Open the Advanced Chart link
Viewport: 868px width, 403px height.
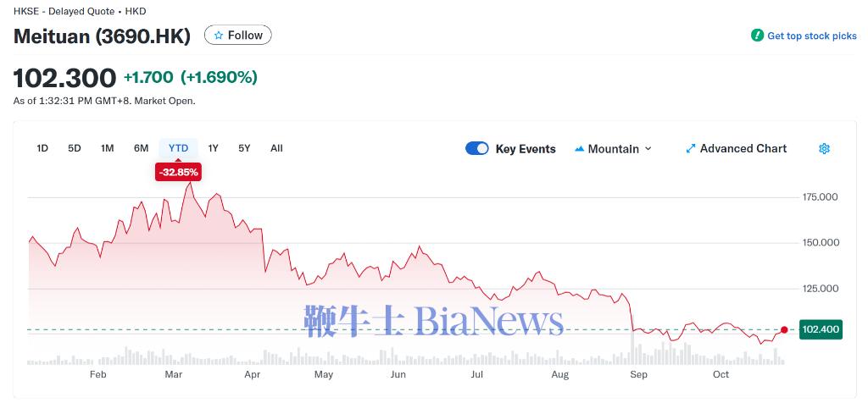743,149
